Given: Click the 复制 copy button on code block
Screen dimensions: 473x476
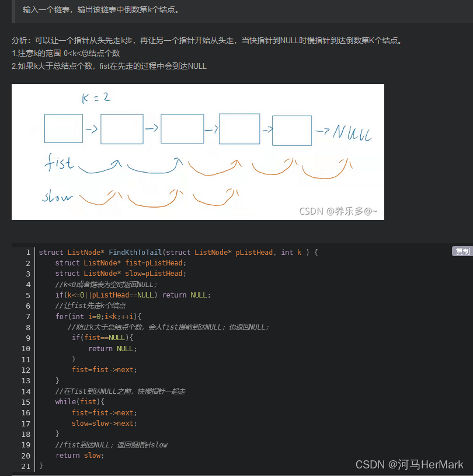Looking at the screenshot, I should [x=462, y=251].
